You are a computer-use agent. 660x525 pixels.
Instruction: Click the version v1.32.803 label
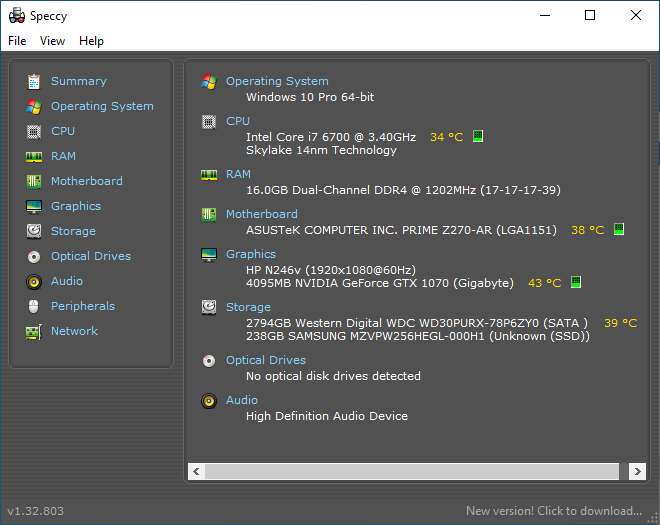tap(35, 511)
